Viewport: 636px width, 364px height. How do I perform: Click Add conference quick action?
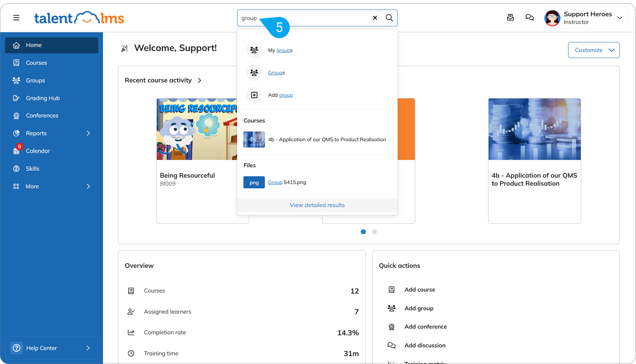pyautogui.click(x=425, y=327)
